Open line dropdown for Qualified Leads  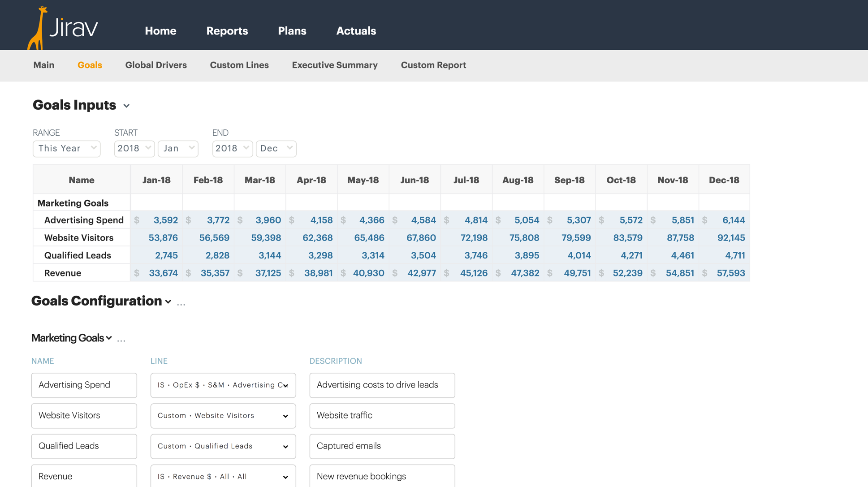click(223, 446)
